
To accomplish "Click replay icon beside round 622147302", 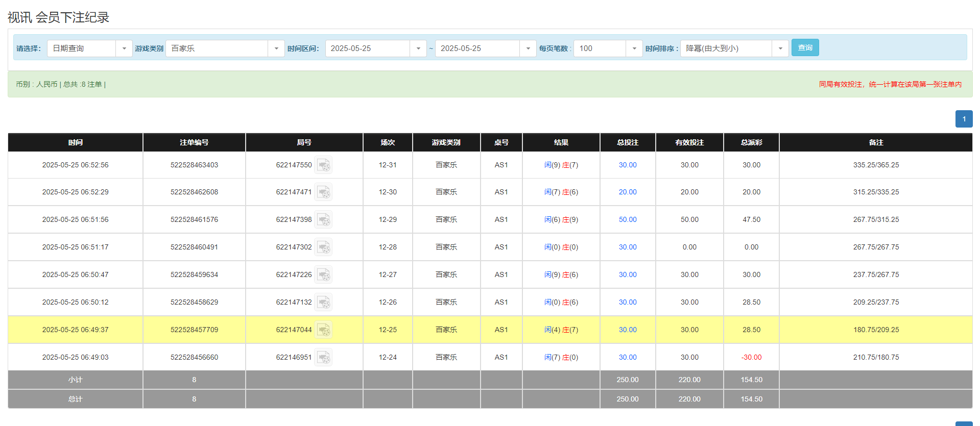I will coord(323,247).
